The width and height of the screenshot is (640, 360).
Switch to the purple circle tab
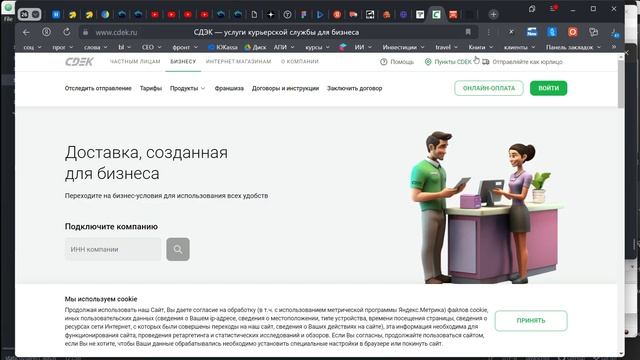click(403, 15)
